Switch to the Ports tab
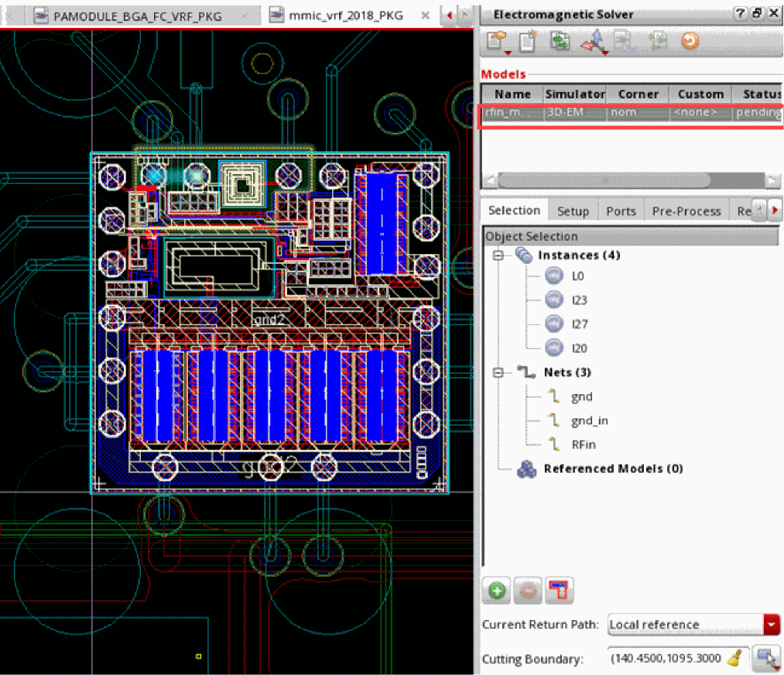The width and height of the screenshot is (784, 675). (x=621, y=211)
